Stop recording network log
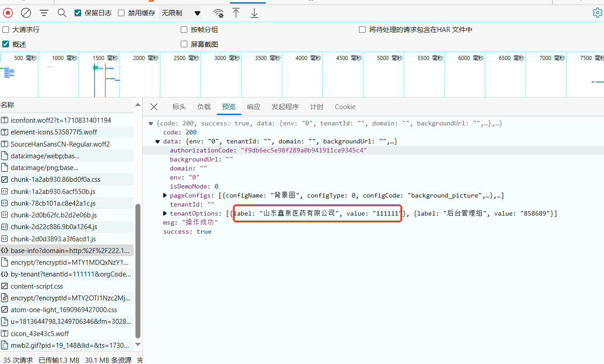The image size is (604, 364). [8, 13]
